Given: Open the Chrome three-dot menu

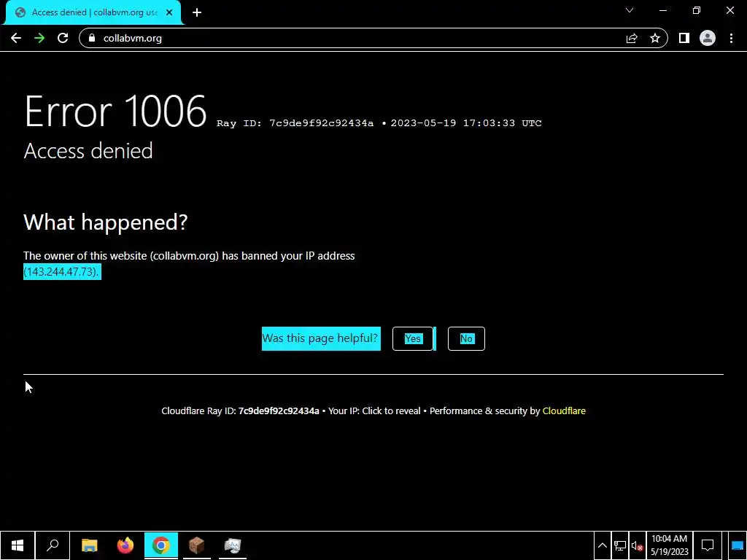Looking at the screenshot, I should pos(731,38).
